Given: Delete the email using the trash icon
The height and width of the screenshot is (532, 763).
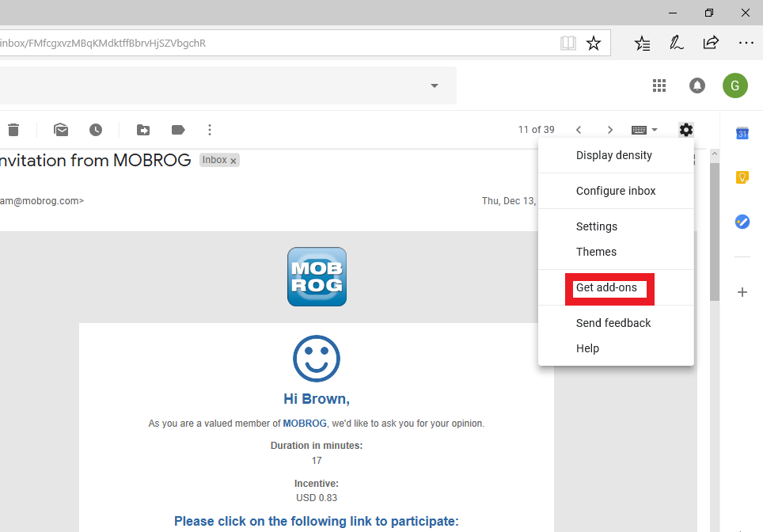Looking at the screenshot, I should tap(13, 129).
